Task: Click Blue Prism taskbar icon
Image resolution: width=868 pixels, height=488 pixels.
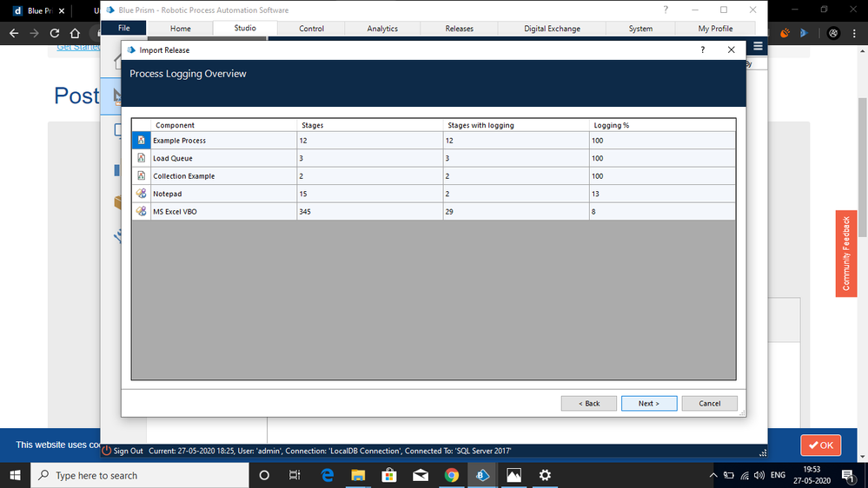Action: coord(482,475)
